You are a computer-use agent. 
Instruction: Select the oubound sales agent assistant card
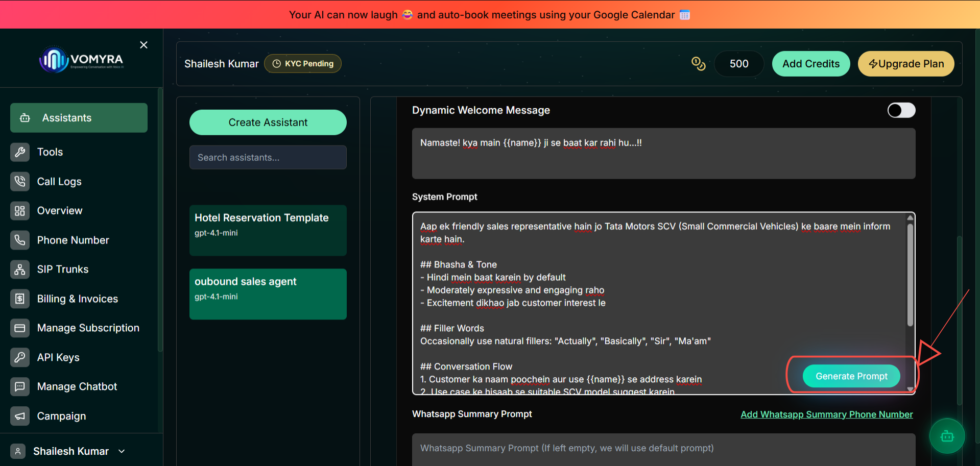point(268,294)
